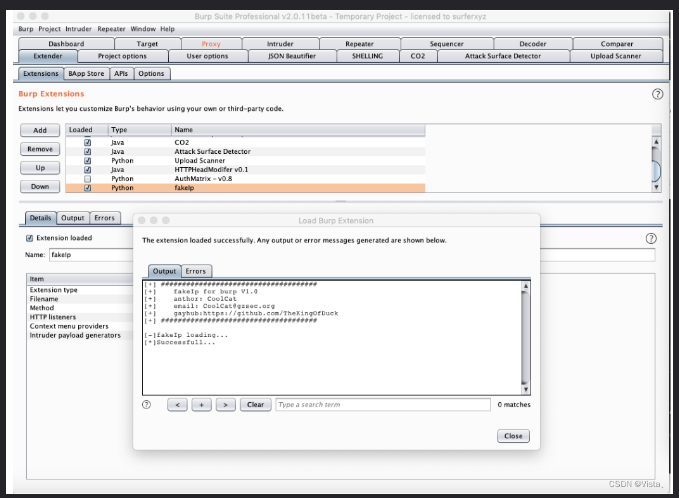Screen dimensions: 679x498
Task: Open the Burp Extensions help icon
Action: pos(657,94)
